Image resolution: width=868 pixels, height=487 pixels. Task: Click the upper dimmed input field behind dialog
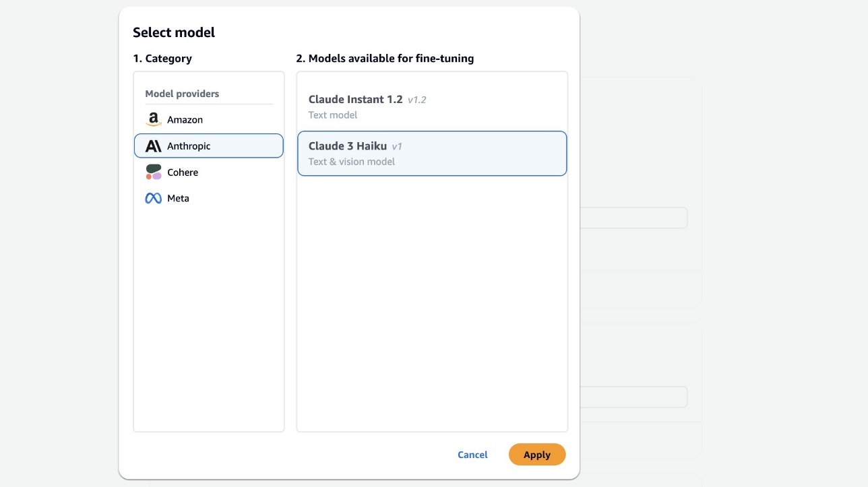[x=633, y=218]
